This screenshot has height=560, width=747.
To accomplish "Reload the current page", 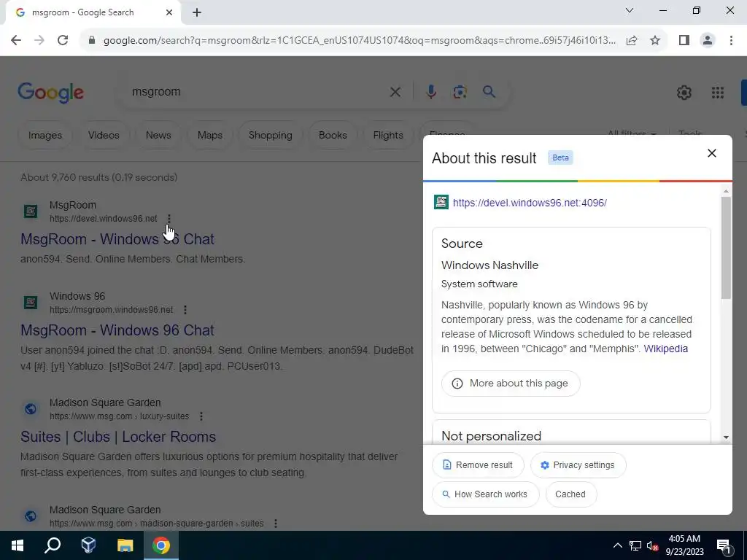I will [x=63, y=41].
